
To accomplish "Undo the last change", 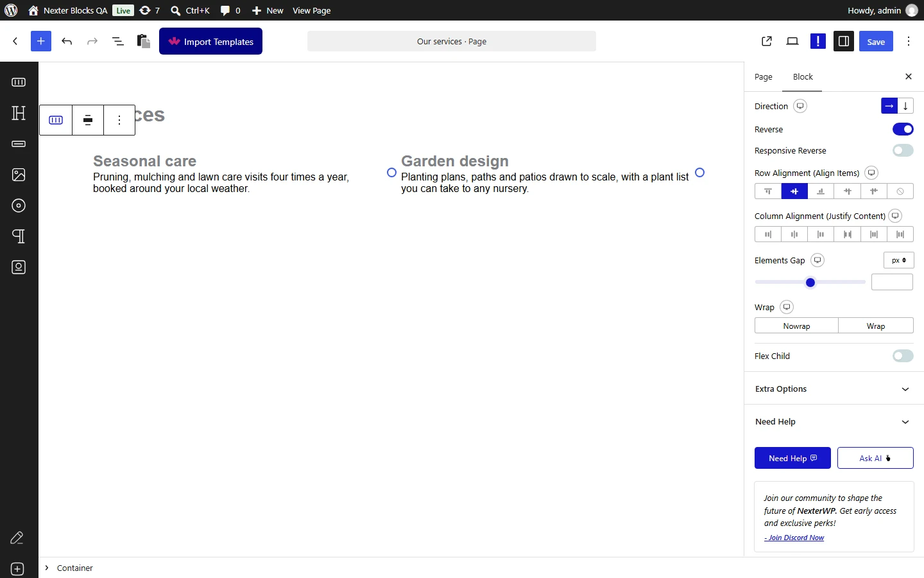I will (x=67, y=41).
